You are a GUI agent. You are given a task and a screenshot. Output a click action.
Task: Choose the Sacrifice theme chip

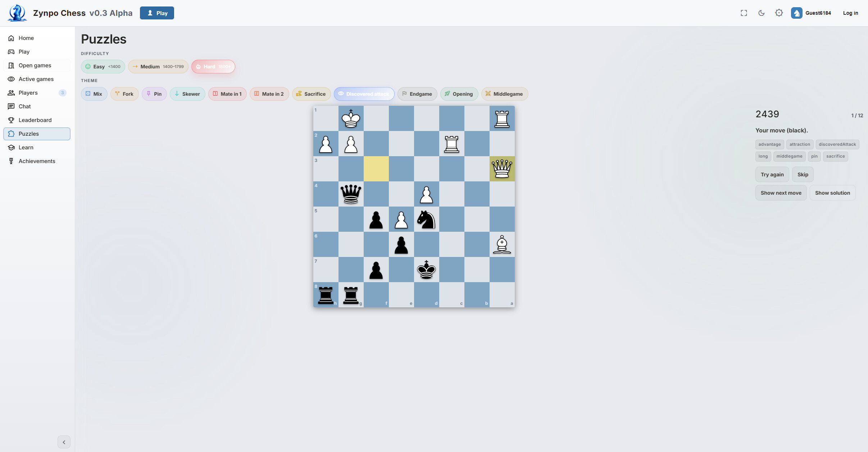click(x=311, y=94)
